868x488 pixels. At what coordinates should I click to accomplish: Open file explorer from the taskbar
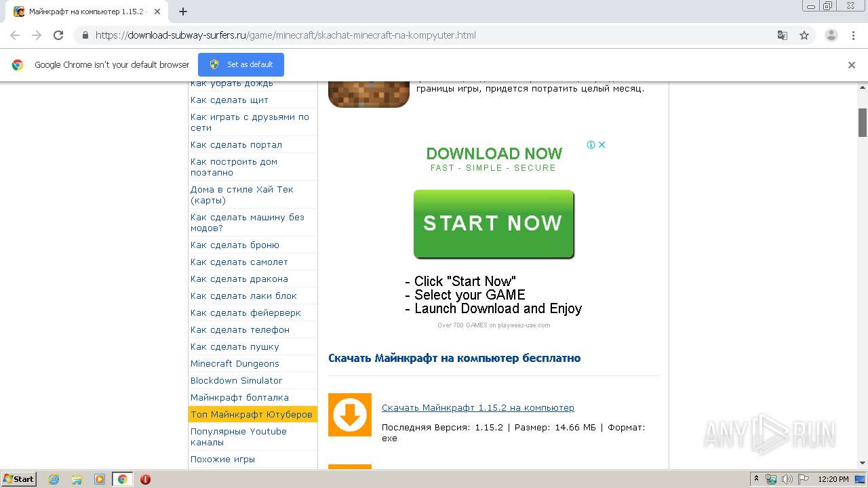tap(77, 479)
